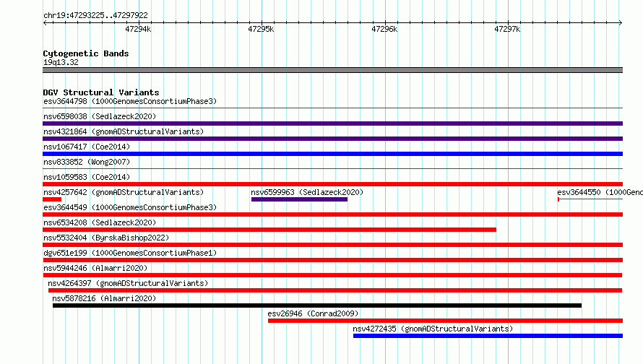
Task: Click the Cytogenetic Bands track title
Action: click(x=86, y=53)
